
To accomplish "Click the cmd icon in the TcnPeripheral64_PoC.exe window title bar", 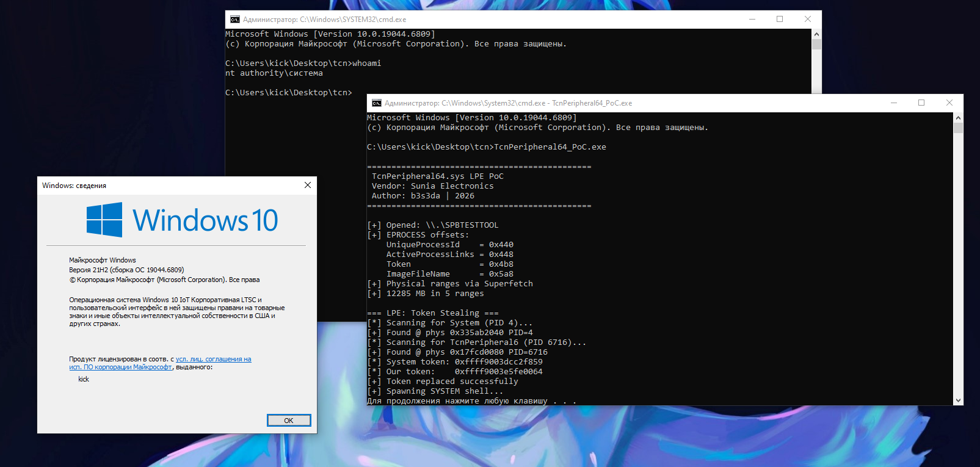I will click(377, 103).
